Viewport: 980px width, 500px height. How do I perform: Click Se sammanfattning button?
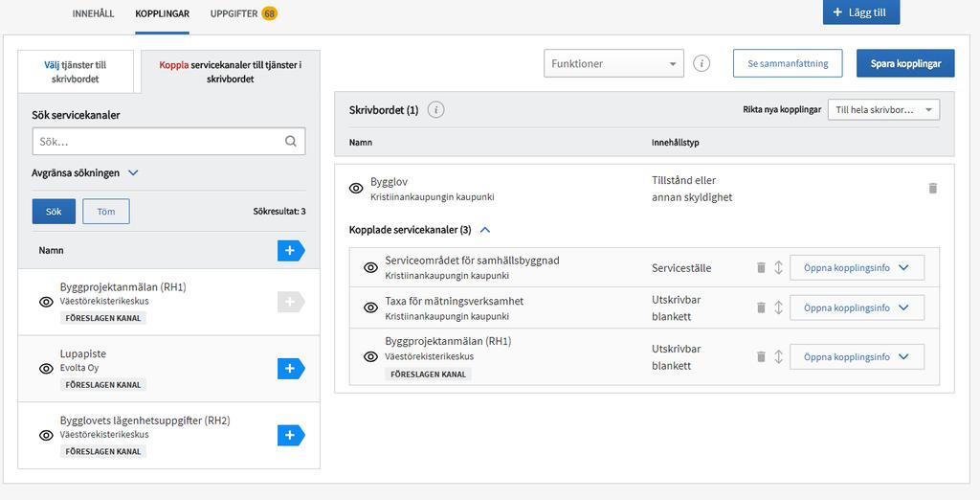(788, 63)
